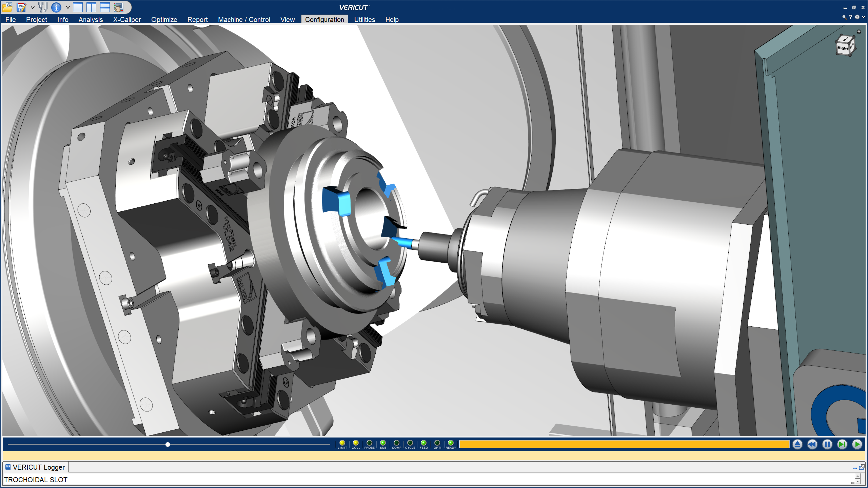Viewport: 868px width, 488px height.
Task: Click the logger scrollbar up arrow
Action: (x=858, y=476)
